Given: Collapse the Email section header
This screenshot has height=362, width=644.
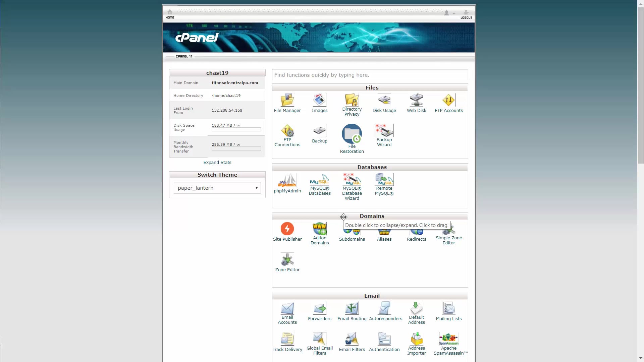Looking at the screenshot, I should click(370, 296).
